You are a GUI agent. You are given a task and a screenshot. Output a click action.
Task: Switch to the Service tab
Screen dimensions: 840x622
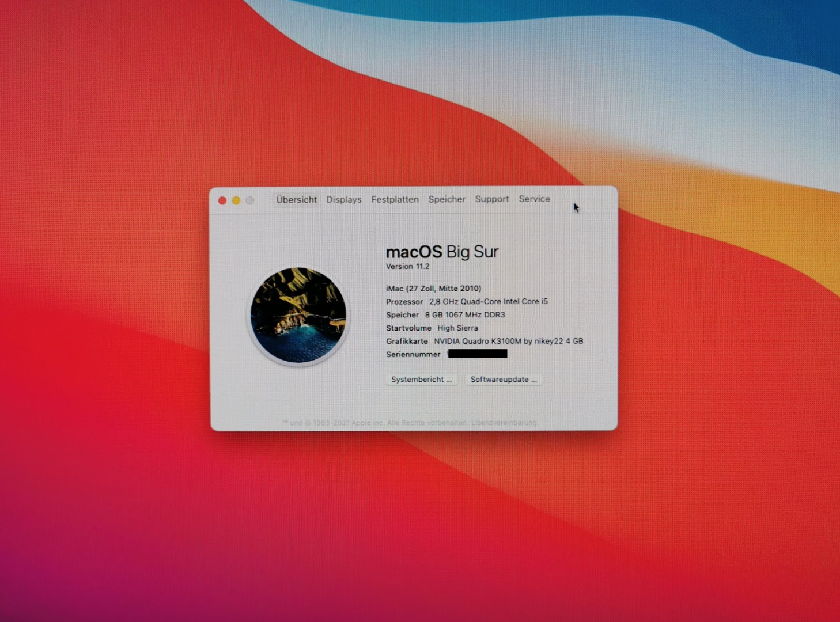pos(534,199)
